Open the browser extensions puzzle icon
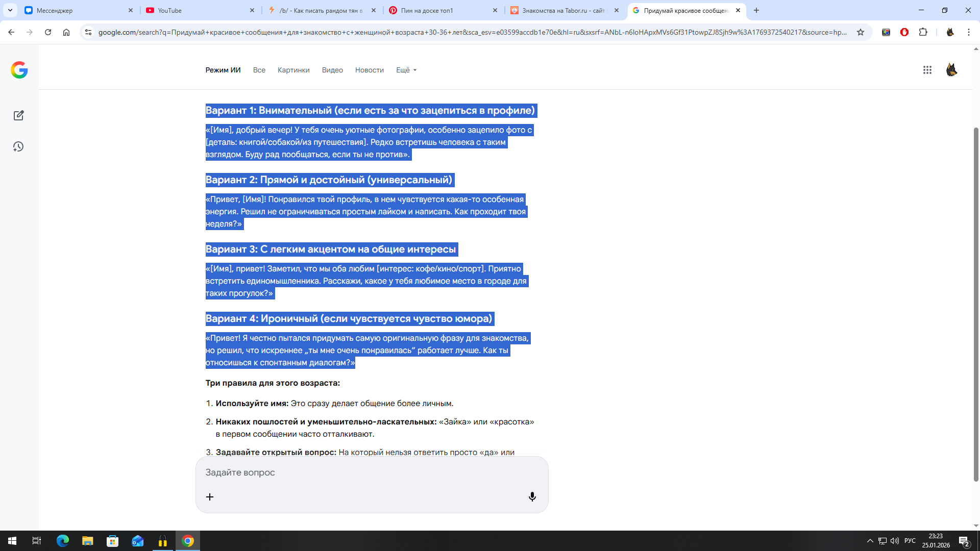 click(x=923, y=32)
